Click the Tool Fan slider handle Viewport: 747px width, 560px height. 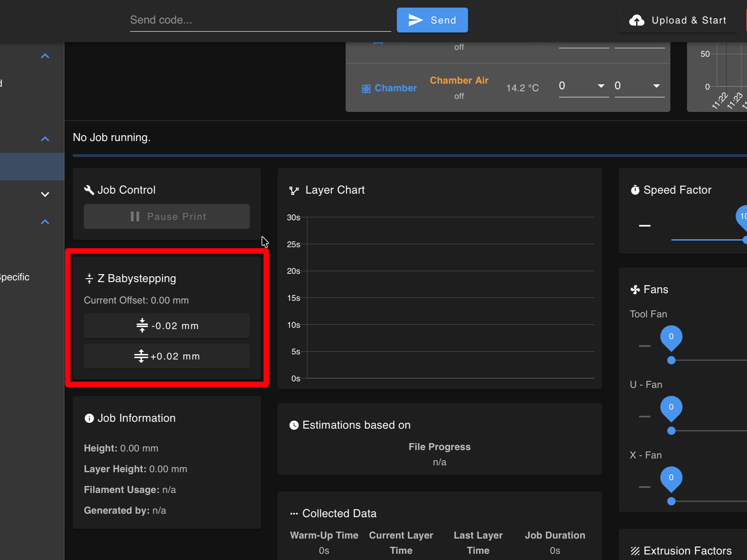coord(671,360)
